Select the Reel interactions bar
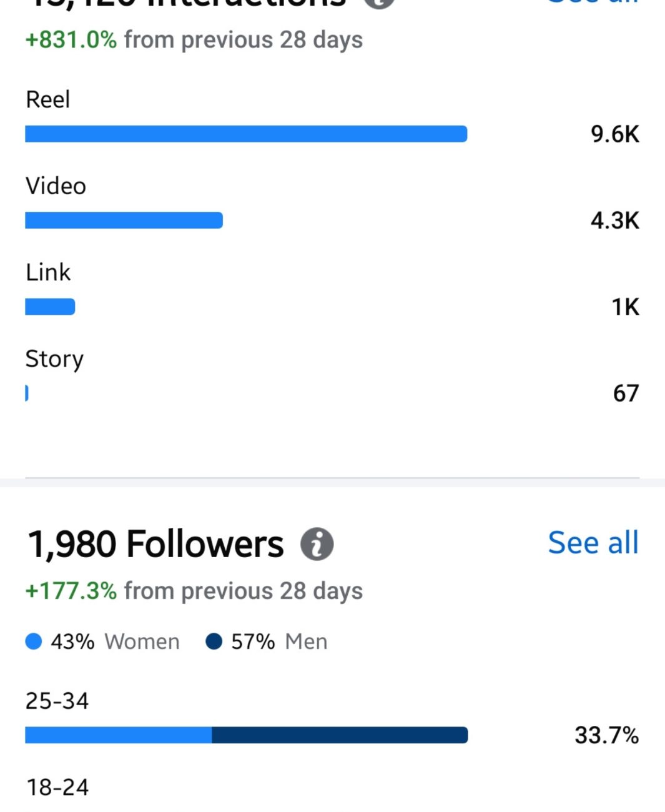This screenshot has width=665, height=812. [x=246, y=134]
